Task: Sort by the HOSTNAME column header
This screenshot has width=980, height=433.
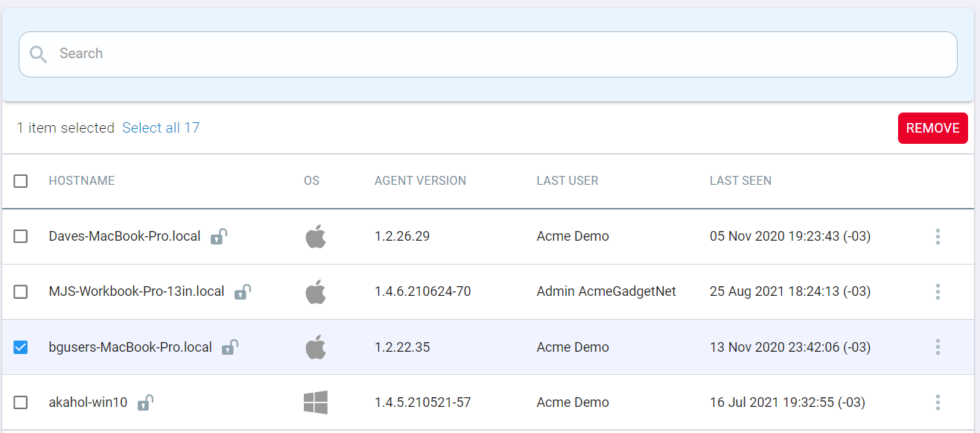Action: pos(82,180)
